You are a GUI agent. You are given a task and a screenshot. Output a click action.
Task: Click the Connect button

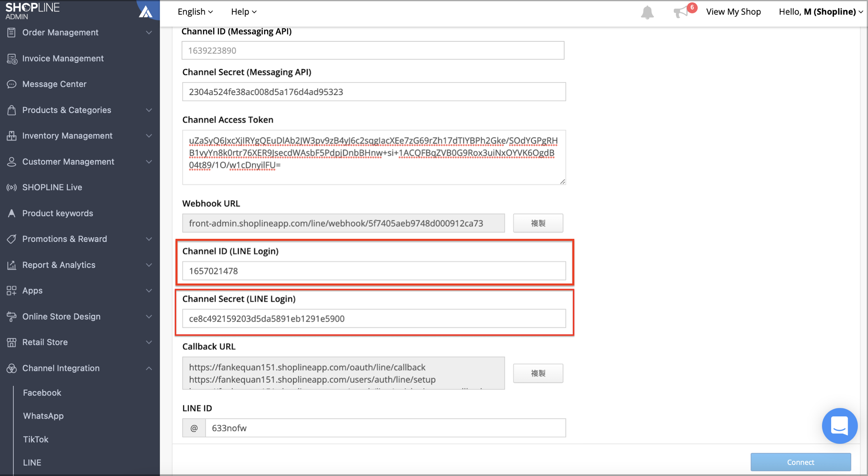(x=801, y=462)
